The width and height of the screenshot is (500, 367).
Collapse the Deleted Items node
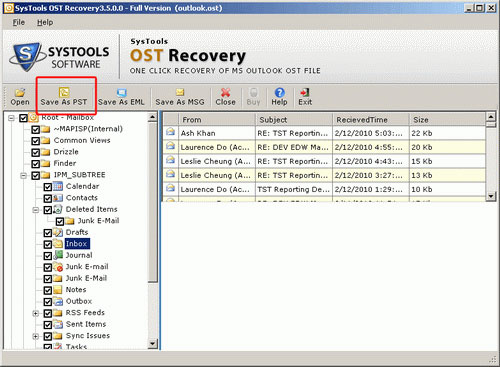[x=35, y=210]
